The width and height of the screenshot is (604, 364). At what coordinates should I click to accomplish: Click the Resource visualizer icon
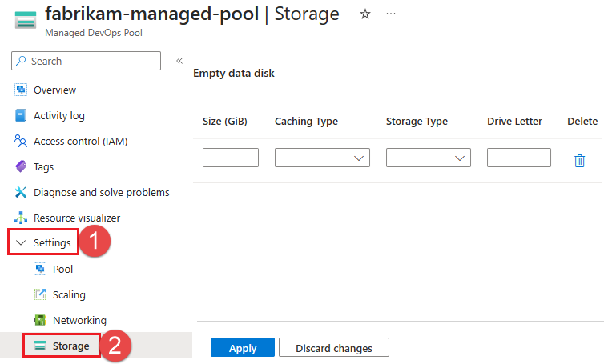22,218
